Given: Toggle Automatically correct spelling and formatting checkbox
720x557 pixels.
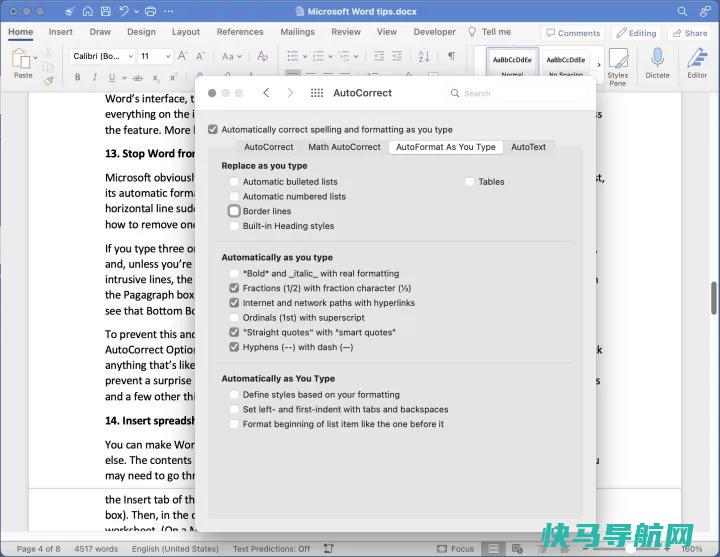Looking at the screenshot, I should [213, 129].
